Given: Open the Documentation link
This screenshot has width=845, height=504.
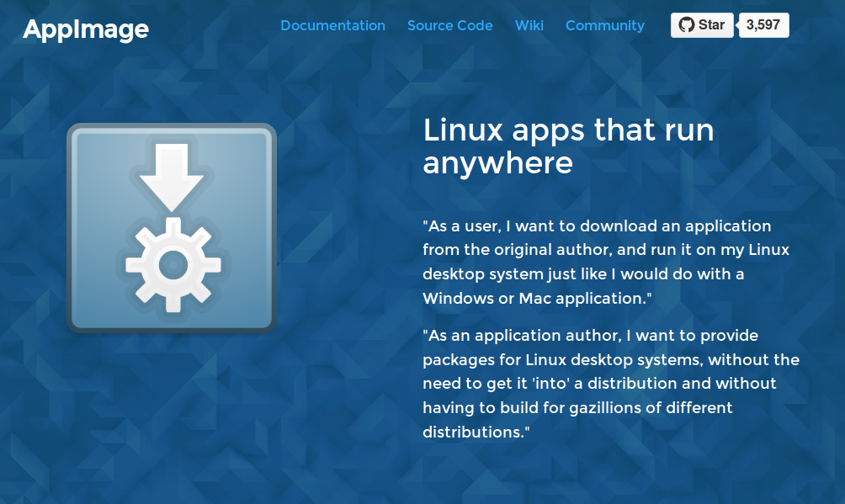Looking at the screenshot, I should tap(332, 25).
